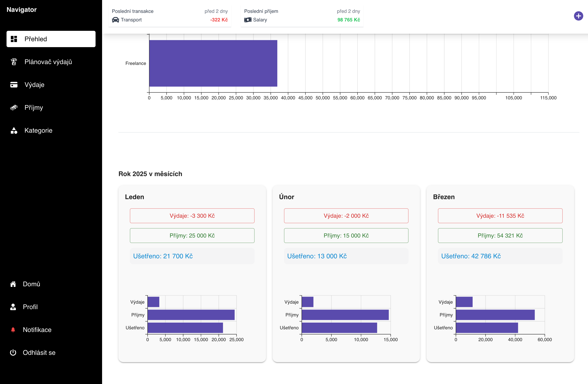Open the Poslední příjem Salary card
Viewport: 588px width, 384px height.
click(x=302, y=15)
